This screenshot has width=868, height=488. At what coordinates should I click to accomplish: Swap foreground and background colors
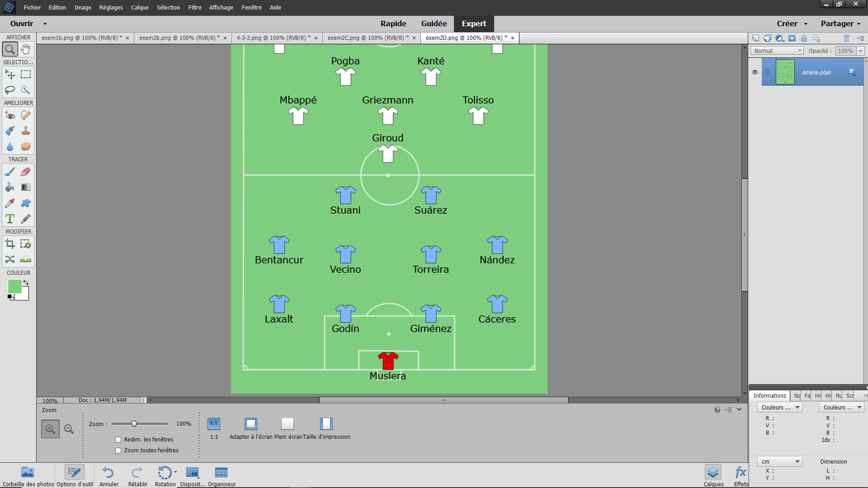[x=26, y=282]
